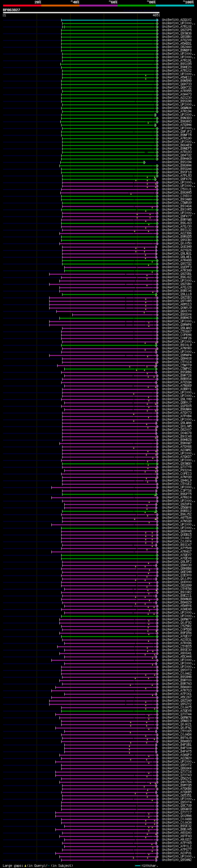This screenshot has height=868, width=197.
Task: Click the green ~80% color legend segment
Action: (137, 6)
